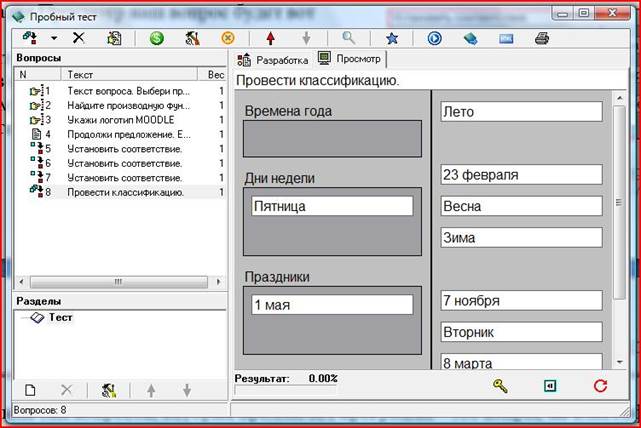Click the teal square back icon
Image resolution: width=641 pixels, height=428 pixels.
point(550,385)
